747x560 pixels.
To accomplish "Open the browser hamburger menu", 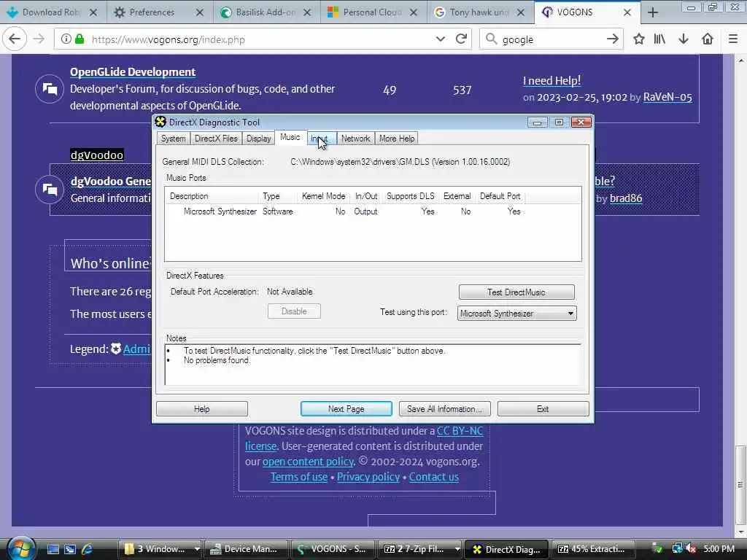I will (x=733, y=39).
